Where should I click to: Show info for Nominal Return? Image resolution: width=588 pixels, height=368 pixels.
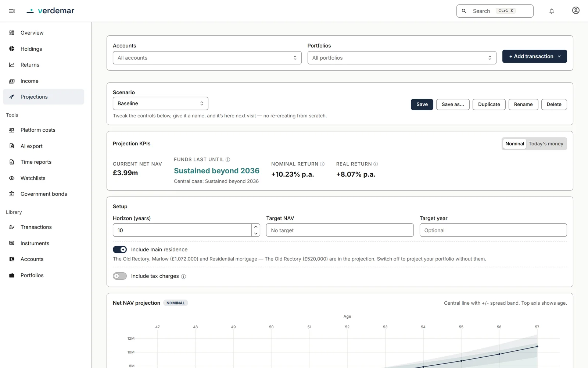tap(322, 164)
